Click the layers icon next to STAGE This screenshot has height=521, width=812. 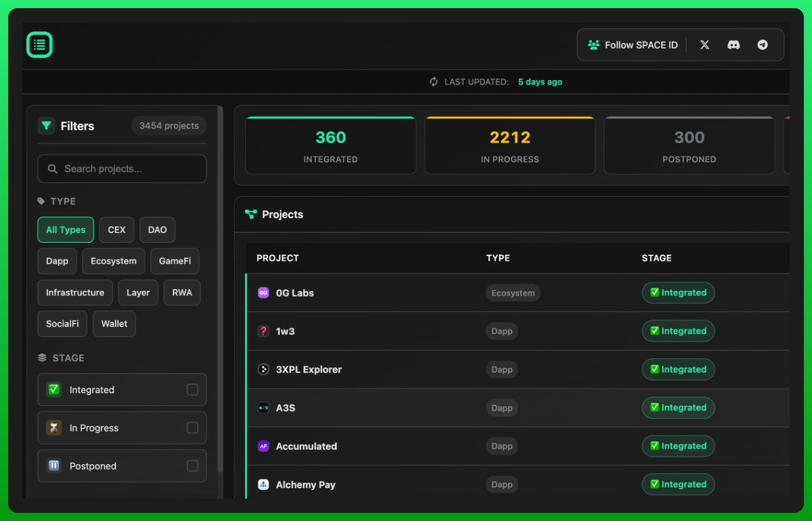coord(42,357)
